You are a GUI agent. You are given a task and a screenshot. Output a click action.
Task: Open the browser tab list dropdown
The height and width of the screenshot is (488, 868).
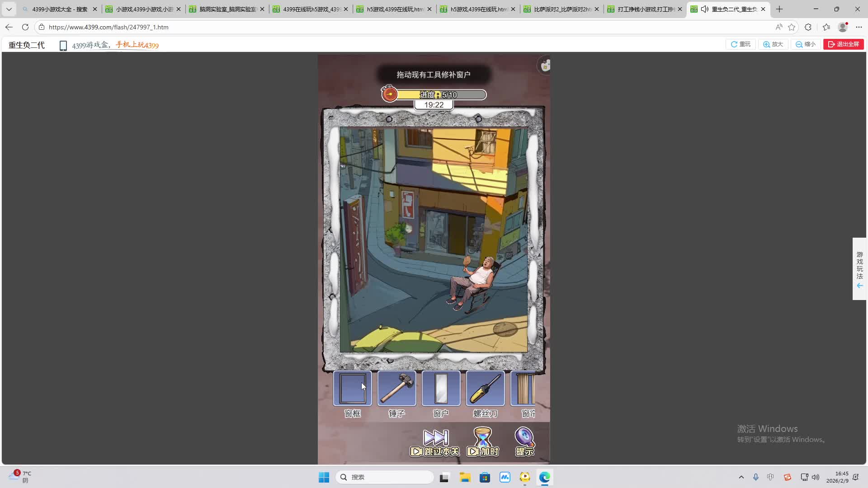9,9
